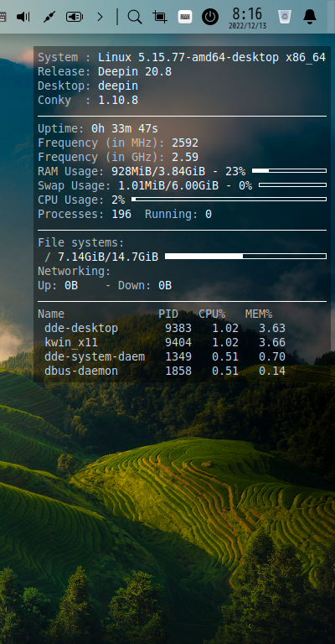Click the RAM Usage progress bar
This screenshot has width=335, height=644.
click(x=290, y=170)
